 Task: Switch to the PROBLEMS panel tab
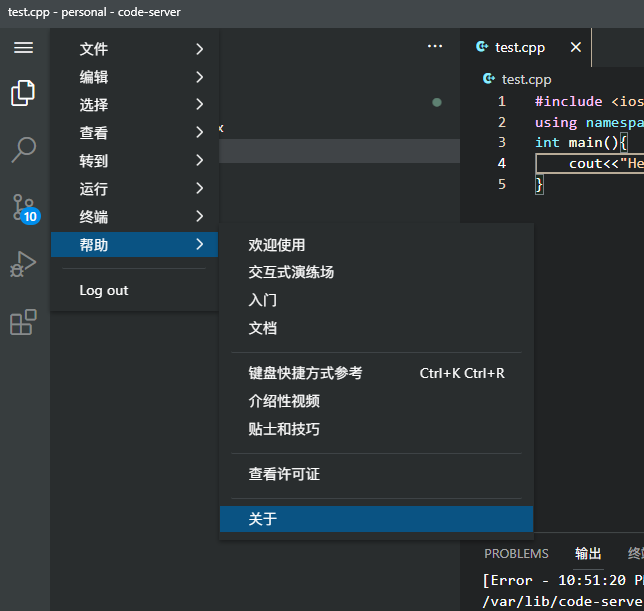pos(516,553)
